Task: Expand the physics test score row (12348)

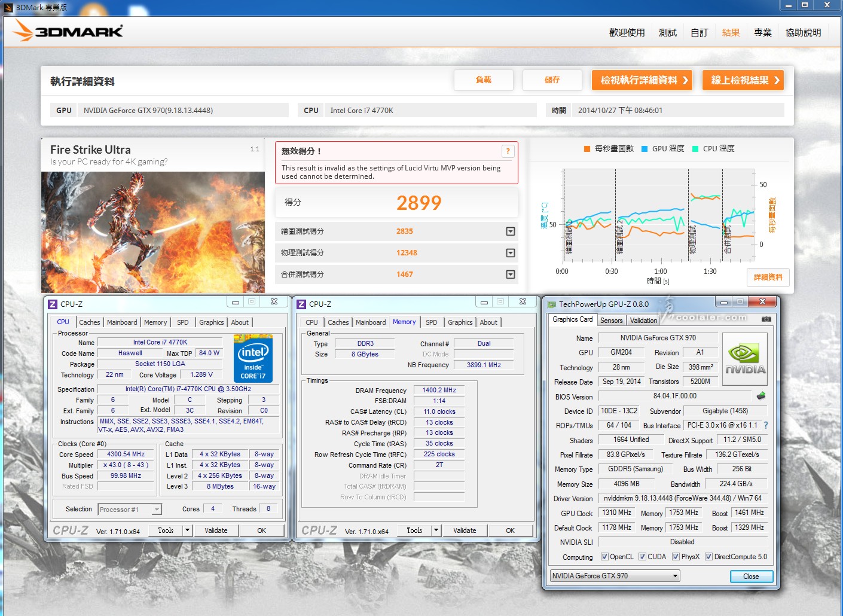Action: (511, 253)
